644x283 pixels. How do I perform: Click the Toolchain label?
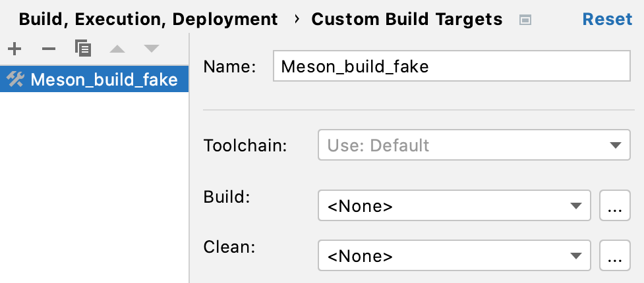click(x=245, y=145)
